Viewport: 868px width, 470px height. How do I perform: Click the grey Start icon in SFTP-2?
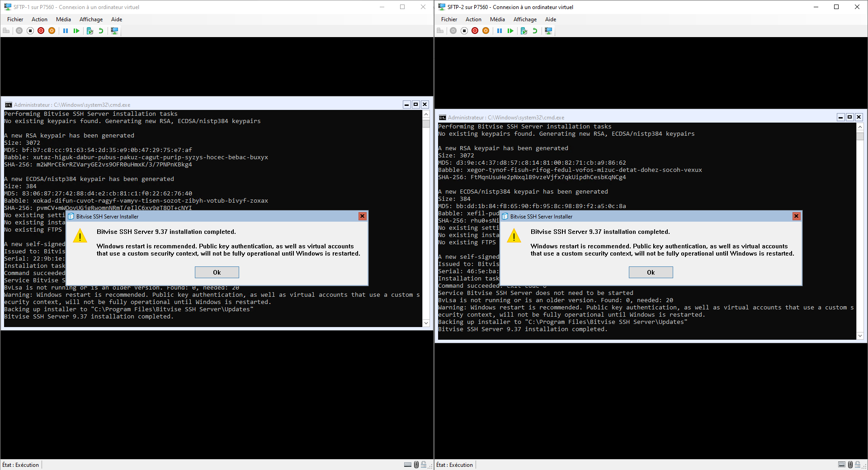point(453,31)
